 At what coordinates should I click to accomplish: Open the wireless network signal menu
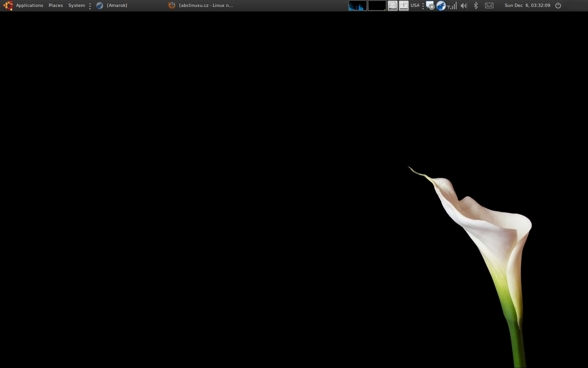click(452, 6)
